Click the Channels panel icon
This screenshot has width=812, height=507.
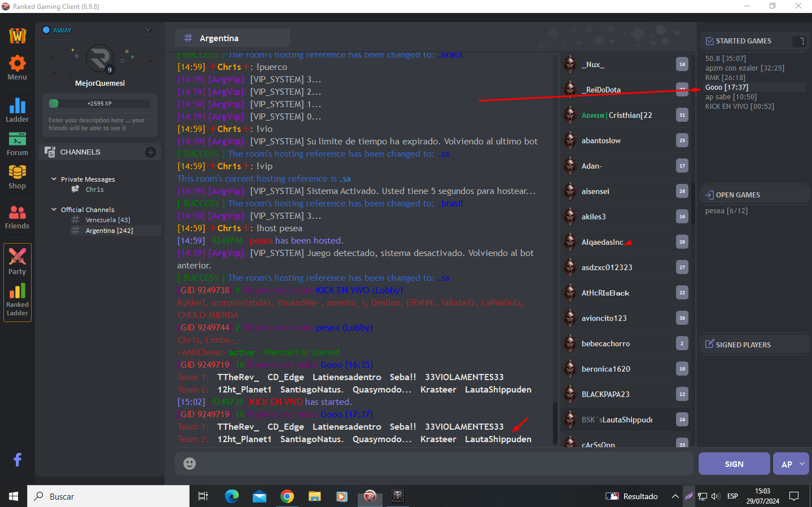tap(50, 152)
